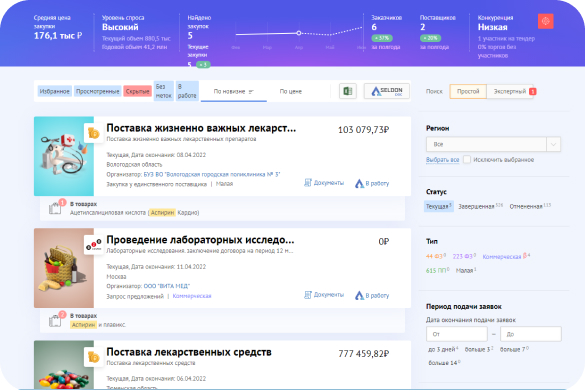585x392 pixels.
Task: Click the highlighted 'Аспирин' tag under second tender
Action: tap(83, 325)
